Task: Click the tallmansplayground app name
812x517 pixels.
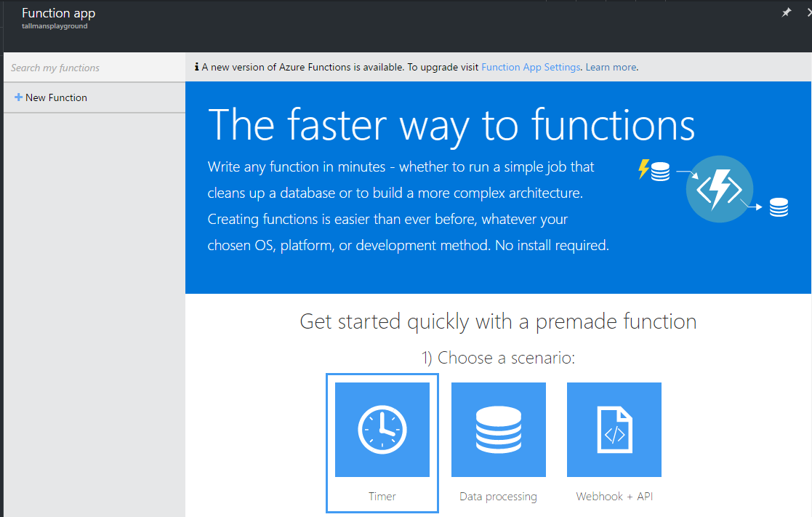Action: [x=55, y=26]
